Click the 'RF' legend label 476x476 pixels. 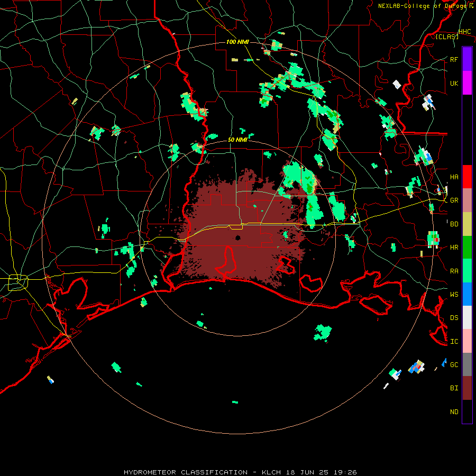click(454, 59)
